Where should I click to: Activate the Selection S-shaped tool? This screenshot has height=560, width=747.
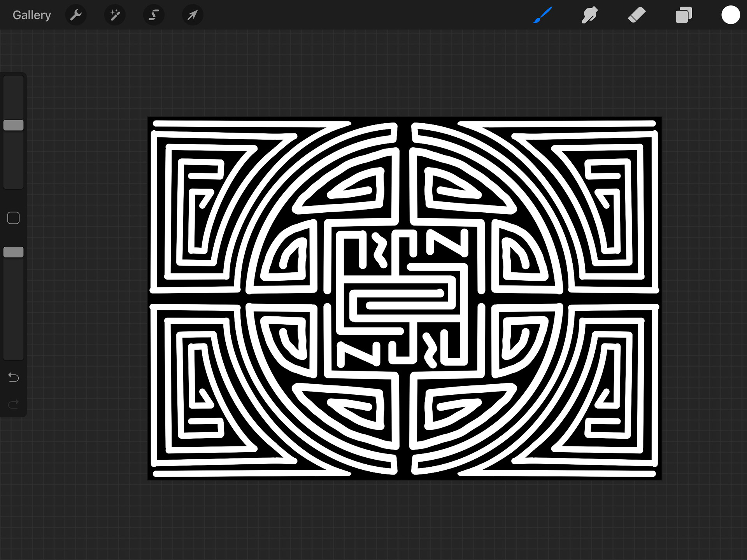154,15
